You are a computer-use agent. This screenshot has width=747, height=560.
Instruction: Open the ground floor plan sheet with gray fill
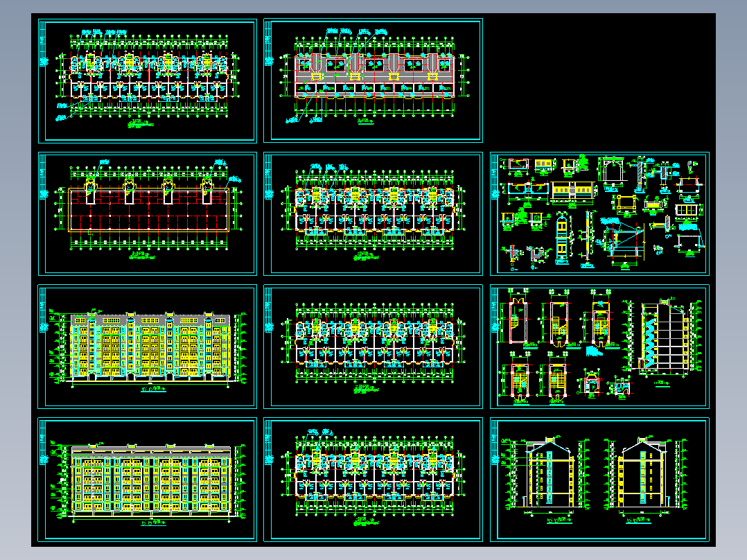coord(373,80)
